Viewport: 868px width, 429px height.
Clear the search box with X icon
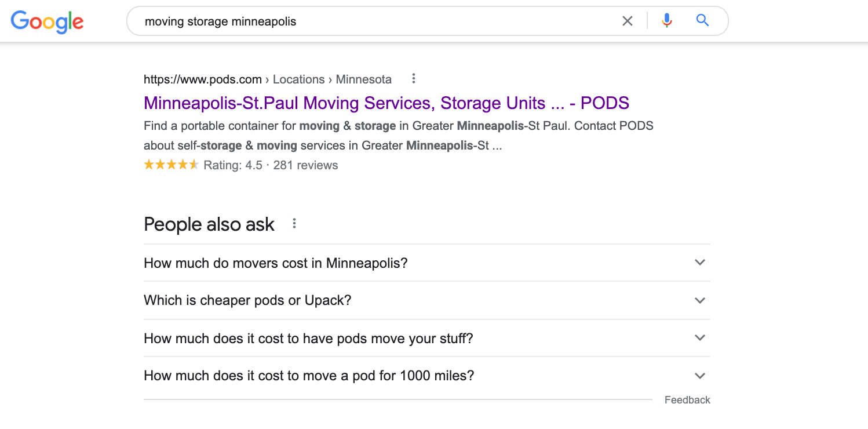coord(628,21)
